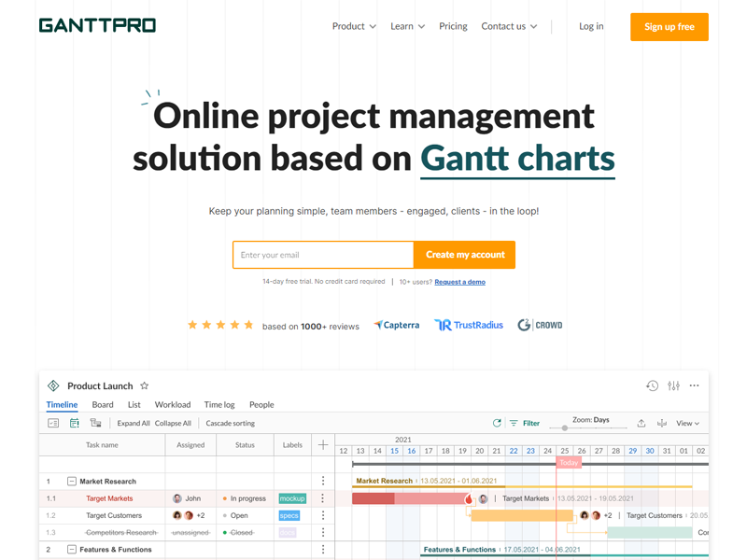Click the mockup label tag
This screenshot has height=560, width=747.
click(x=292, y=498)
